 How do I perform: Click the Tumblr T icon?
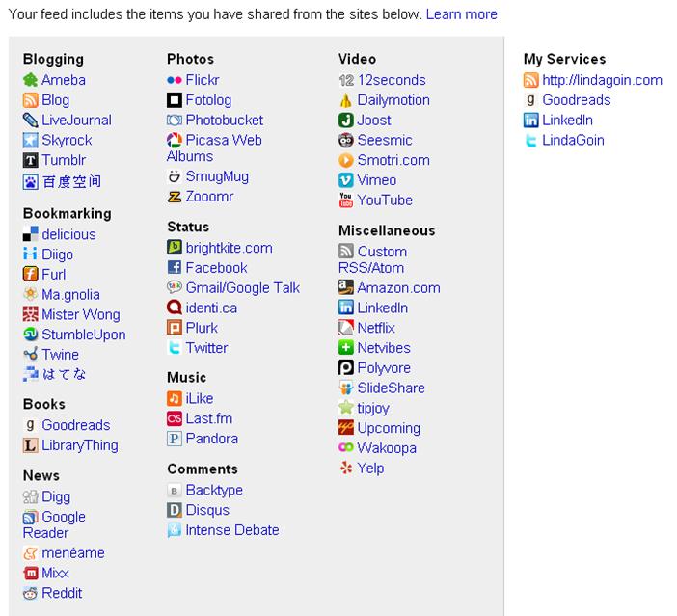pos(30,160)
